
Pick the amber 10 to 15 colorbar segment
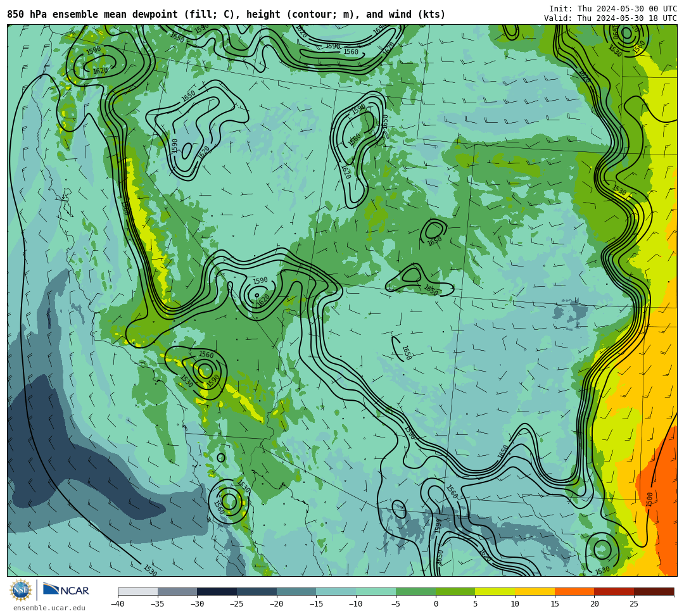click(x=535, y=591)
